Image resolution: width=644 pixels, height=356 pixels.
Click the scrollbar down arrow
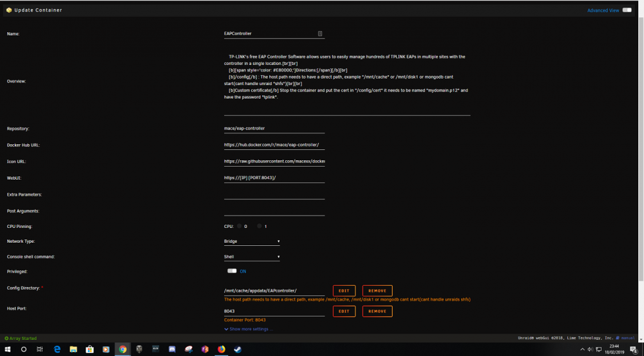click(641, 339)
